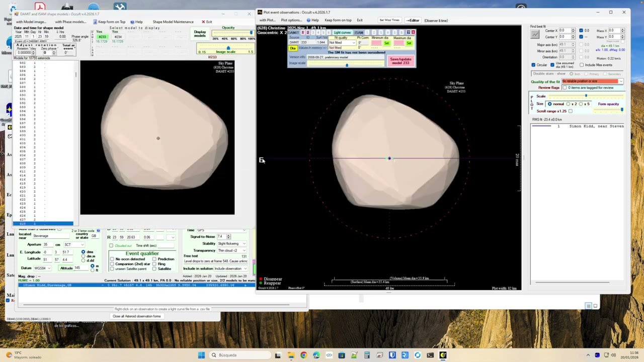Click the Editor button

[x=413, y=20]
